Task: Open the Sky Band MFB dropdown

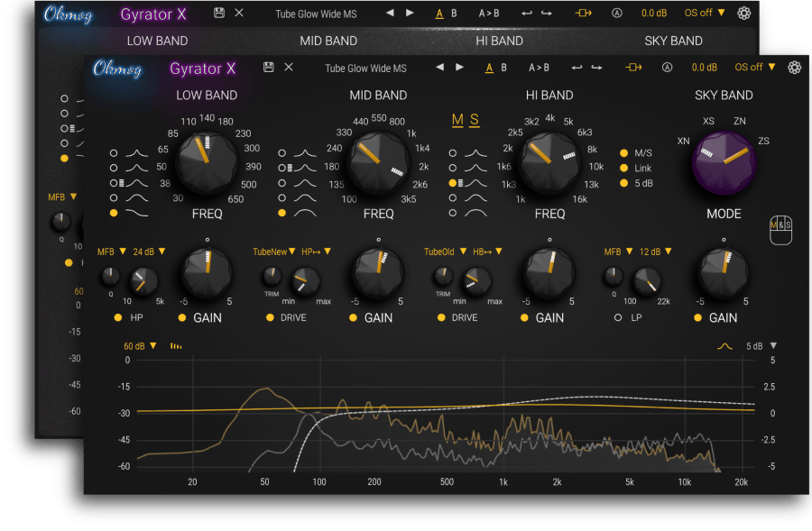Action: [x=618, y=252]
